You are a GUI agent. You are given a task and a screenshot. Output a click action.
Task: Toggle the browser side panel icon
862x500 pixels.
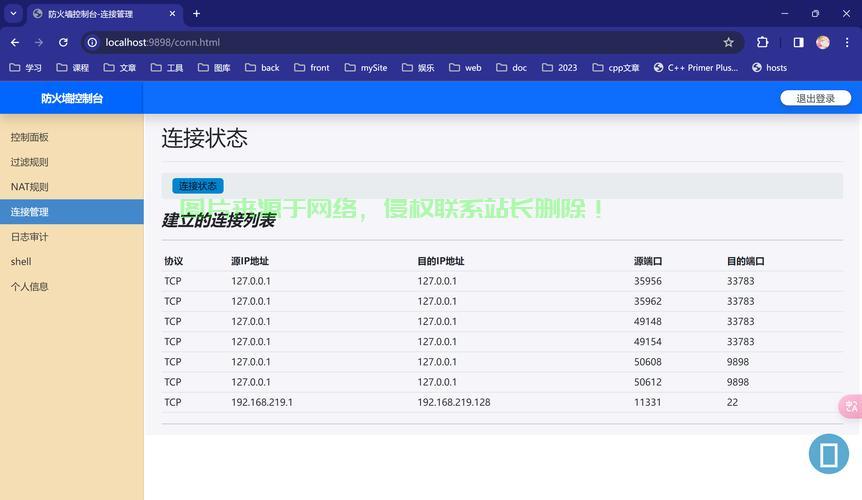coord(798,43)
